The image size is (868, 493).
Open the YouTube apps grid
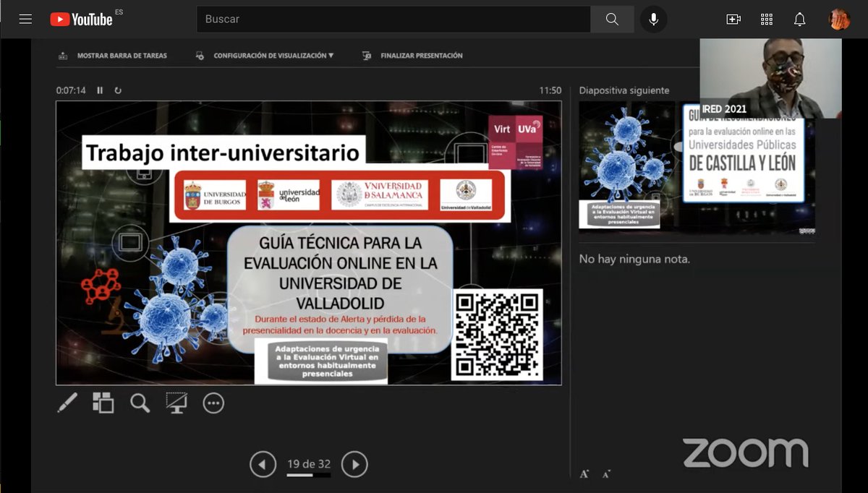click(x=767, y=20)
